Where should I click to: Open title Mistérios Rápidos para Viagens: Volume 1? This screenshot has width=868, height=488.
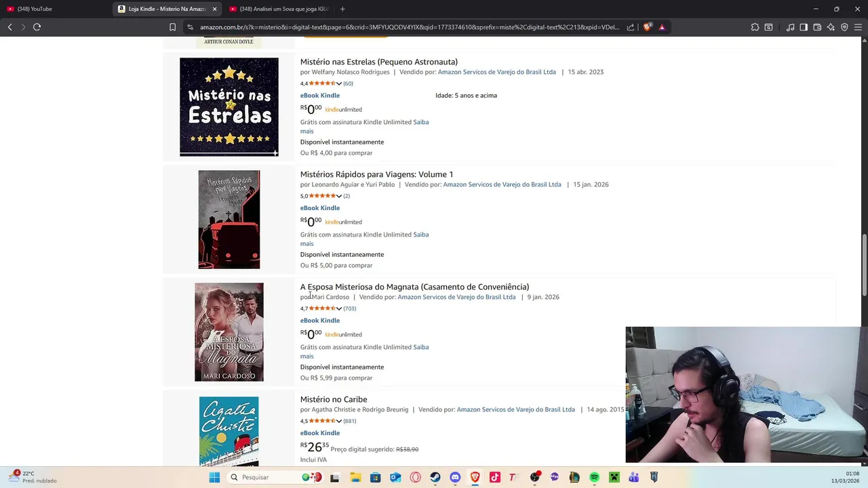click(376, 174)
